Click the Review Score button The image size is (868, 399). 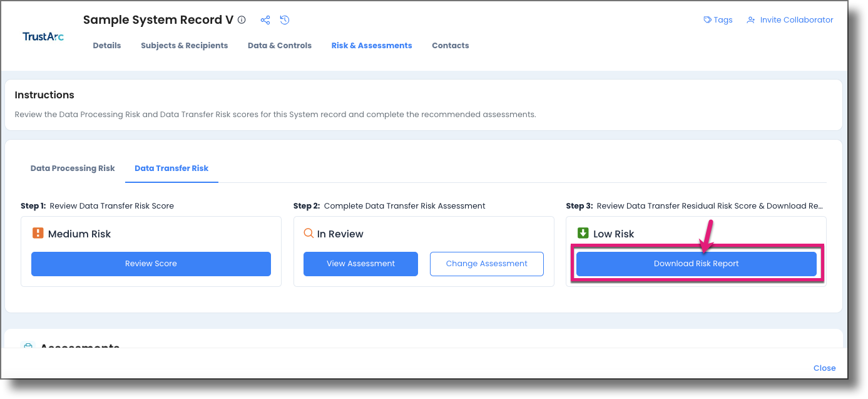click(x=151, y=264)
